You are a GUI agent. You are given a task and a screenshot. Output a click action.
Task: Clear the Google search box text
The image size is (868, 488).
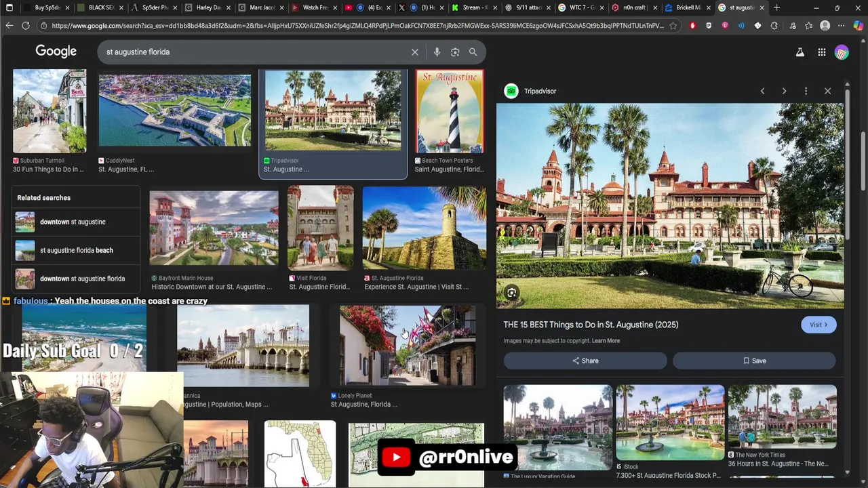point(415,52)
